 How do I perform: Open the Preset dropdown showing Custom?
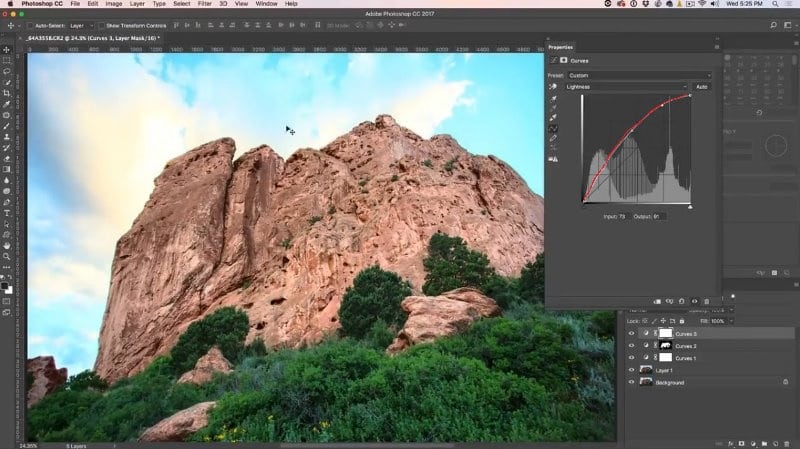click(639, 76)
